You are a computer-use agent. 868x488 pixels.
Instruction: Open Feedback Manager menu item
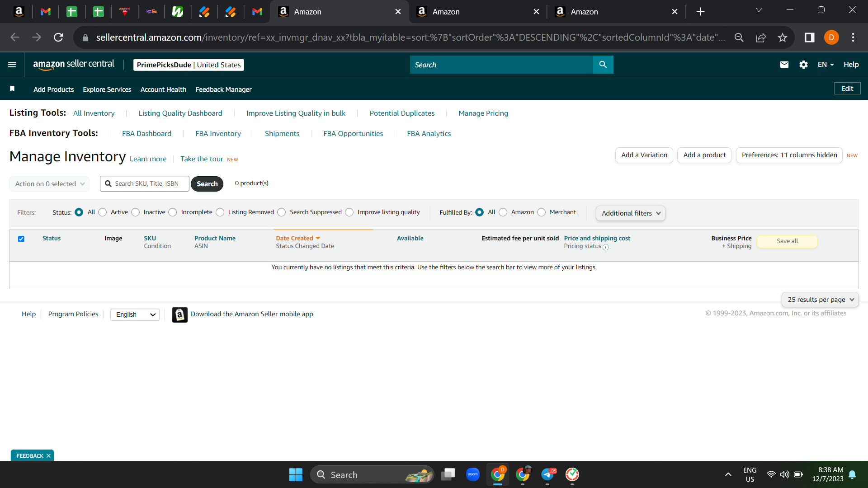click(x=223, y=89)
